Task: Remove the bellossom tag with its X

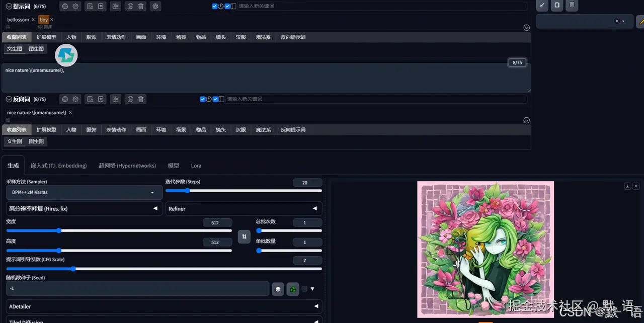Action: (33, 20)
